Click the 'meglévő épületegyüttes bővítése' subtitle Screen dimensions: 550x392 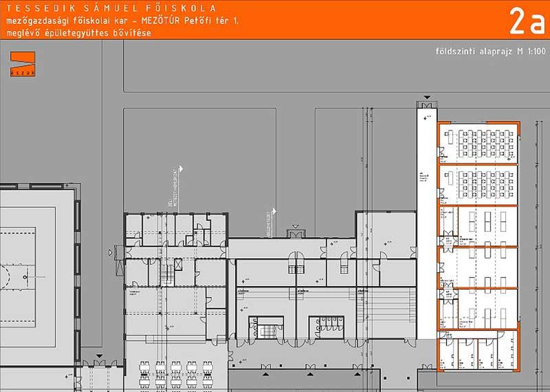(x=78, y=33)
